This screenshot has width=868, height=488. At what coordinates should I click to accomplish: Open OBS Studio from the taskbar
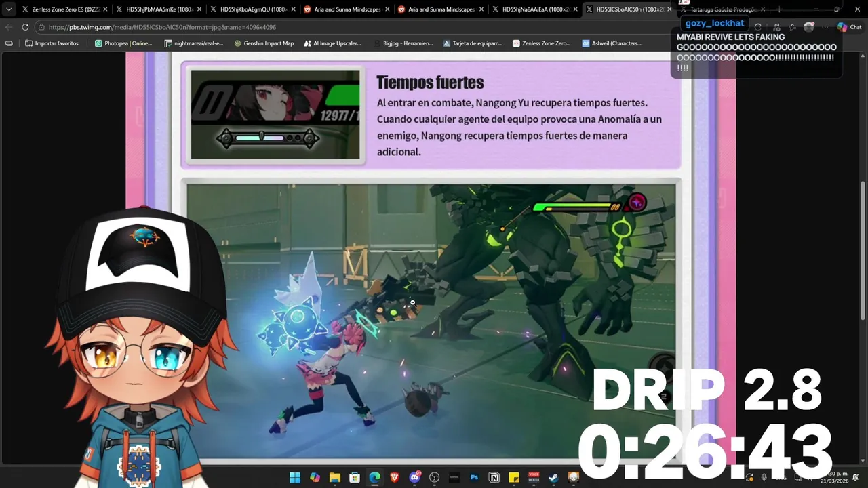click(435, 477)
